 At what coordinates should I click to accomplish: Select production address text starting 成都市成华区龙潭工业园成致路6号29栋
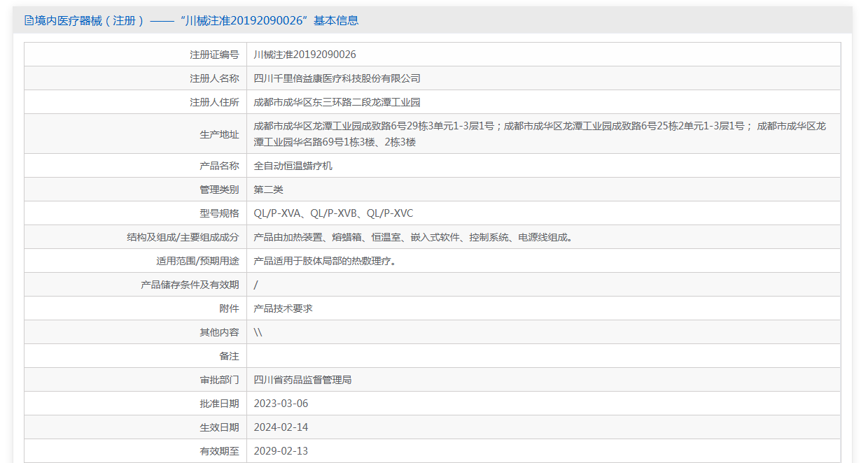pyautogui.click(x=540, y=134)
